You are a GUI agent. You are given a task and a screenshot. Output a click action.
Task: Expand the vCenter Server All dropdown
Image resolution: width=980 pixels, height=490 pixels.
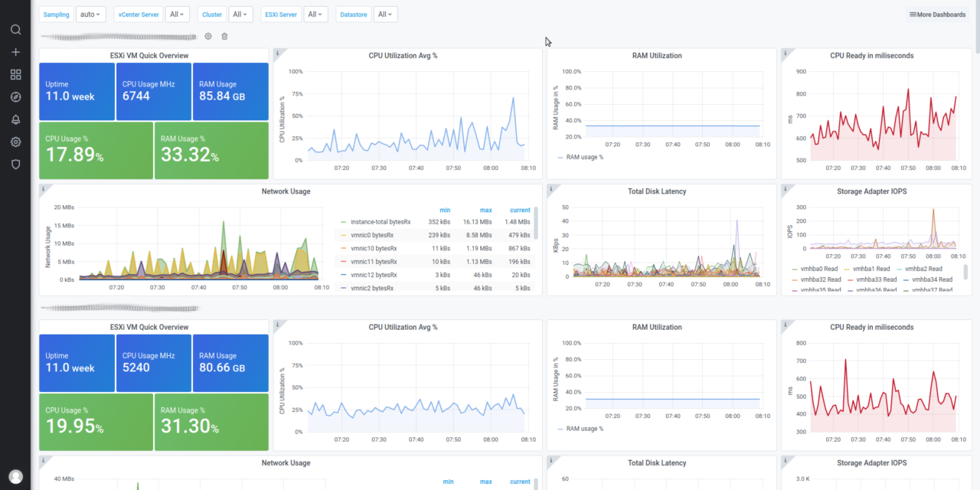click(x=177, y=14)
